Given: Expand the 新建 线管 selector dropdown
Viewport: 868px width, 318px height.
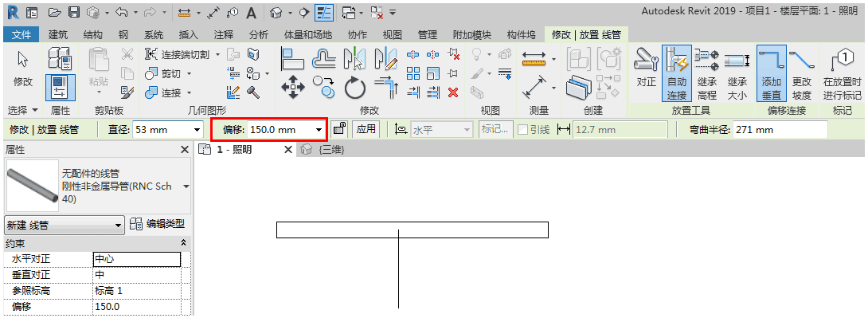Looking at the screenshot, I should point(65,226).
